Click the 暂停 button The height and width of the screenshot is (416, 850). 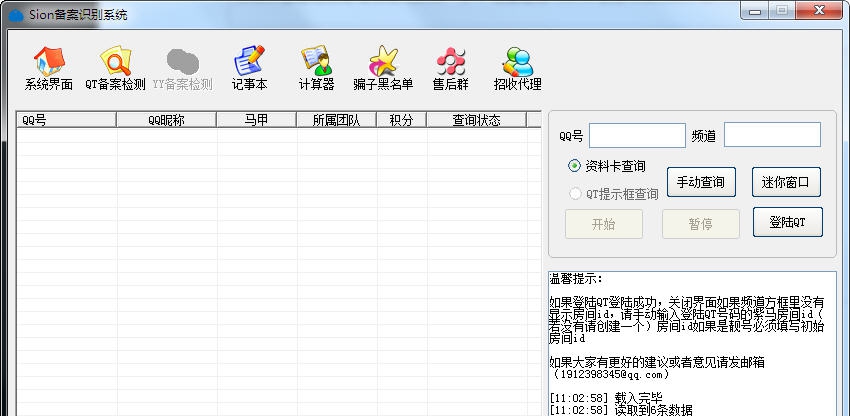click(x=701, y=224)
